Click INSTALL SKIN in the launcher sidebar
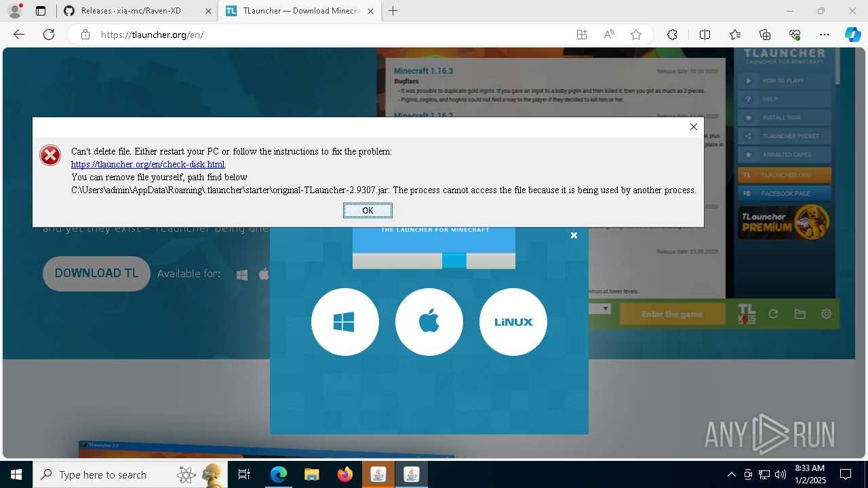 784,117
